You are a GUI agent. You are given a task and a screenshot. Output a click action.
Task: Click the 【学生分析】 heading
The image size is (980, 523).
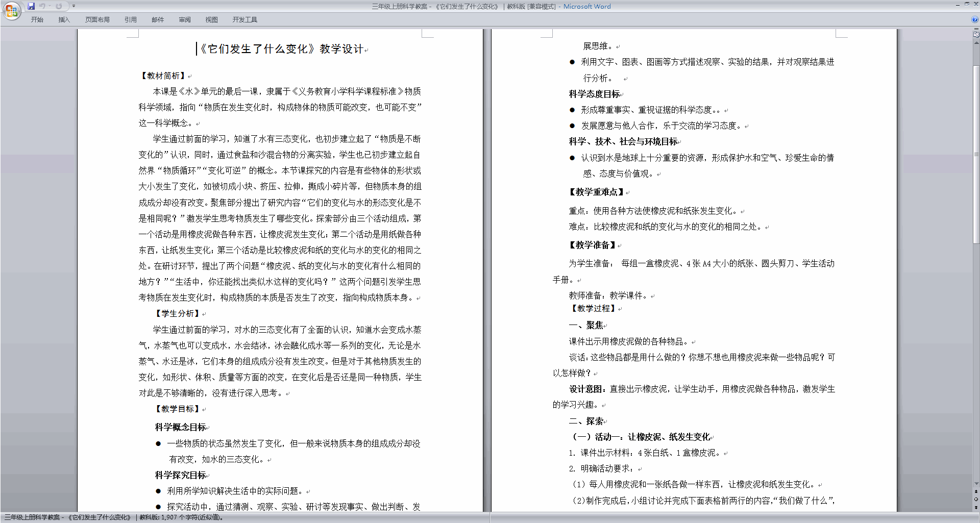click(178, 313)
